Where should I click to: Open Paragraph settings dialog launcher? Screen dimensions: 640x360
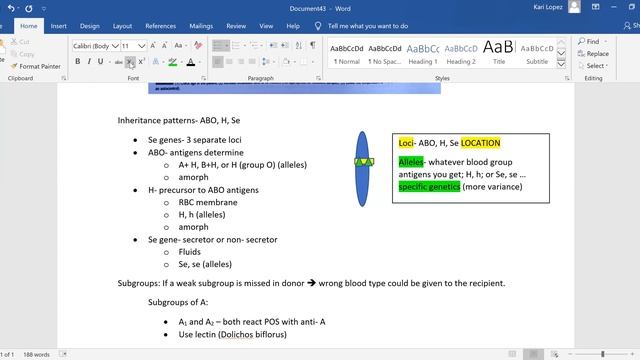[x=318, y=78]
